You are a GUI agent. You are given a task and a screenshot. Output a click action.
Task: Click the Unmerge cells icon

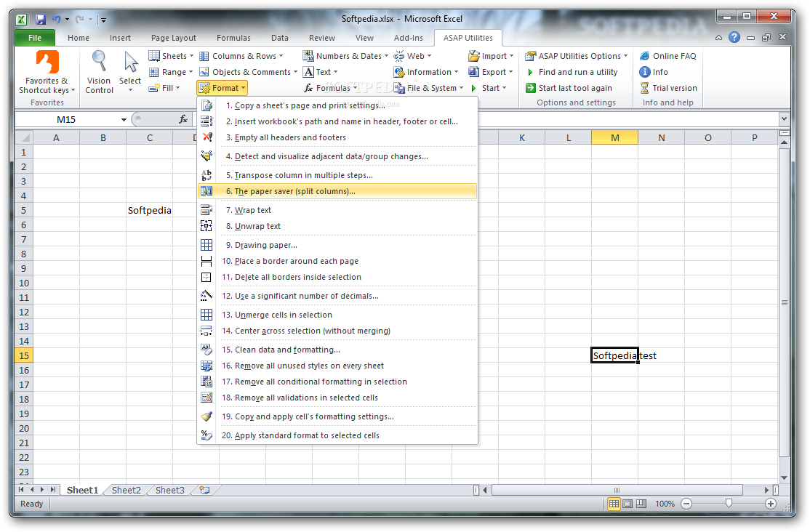[206, 315]
